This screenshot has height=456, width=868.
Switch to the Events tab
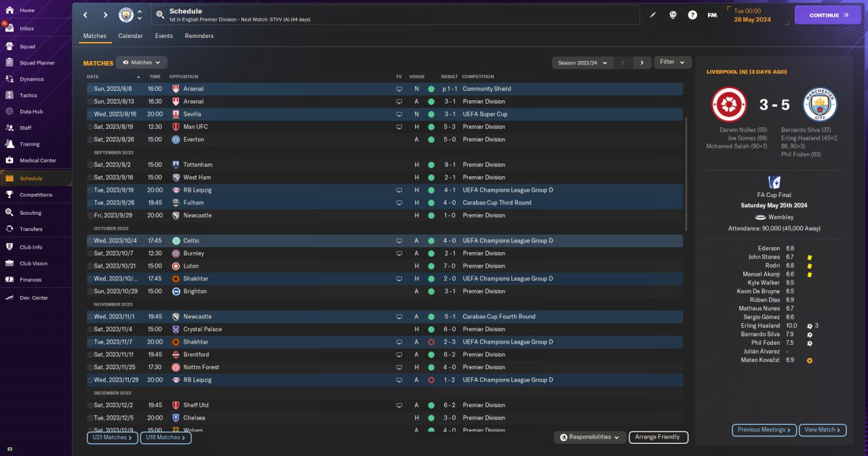(x=163, y=36)
